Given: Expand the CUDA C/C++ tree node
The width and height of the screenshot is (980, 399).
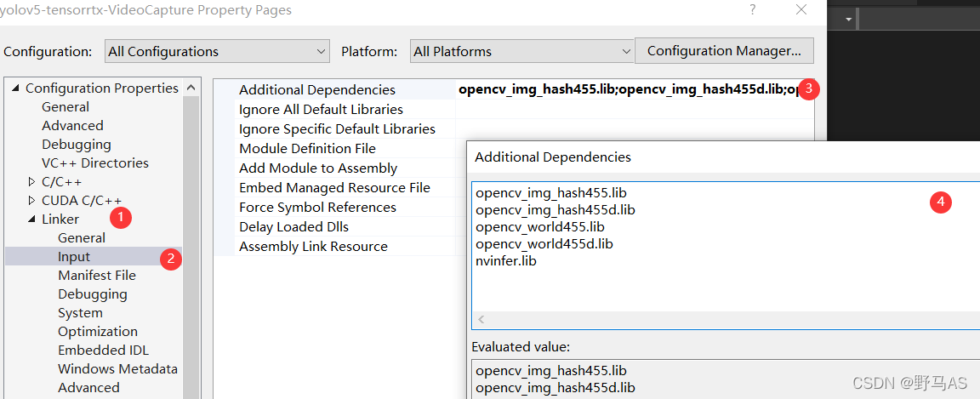Looking at the screenshot, I should (31, 201).
